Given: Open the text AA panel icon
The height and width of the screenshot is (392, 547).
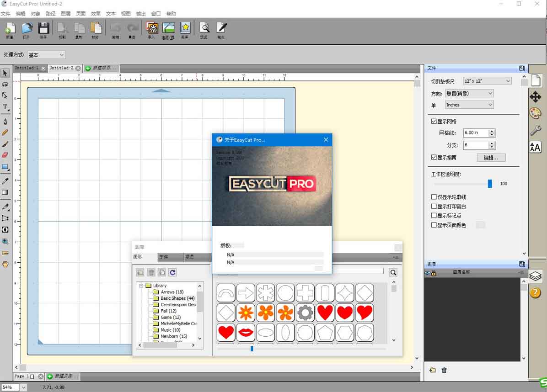Looking at the screenshot, I should pyautogui.click(x=535, y=148).
